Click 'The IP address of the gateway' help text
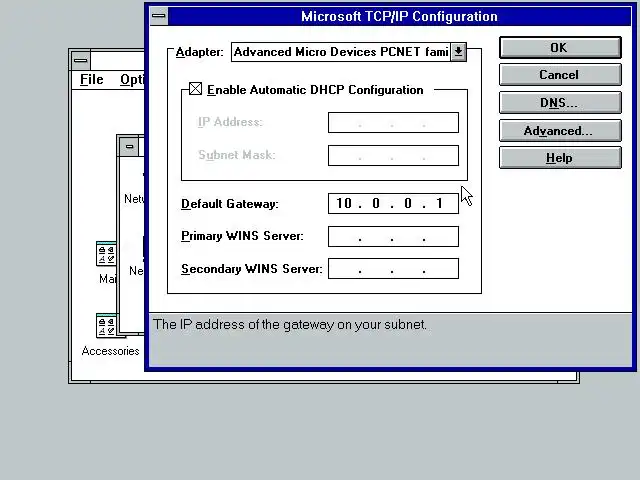Viewport: 640px width, 480px height. (x=290, y=324)
